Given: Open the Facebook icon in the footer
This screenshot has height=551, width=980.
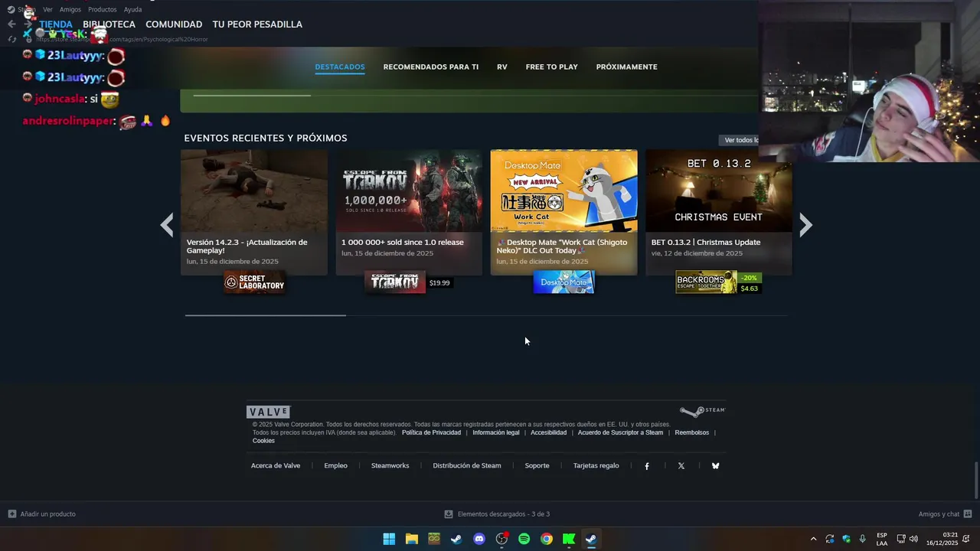Looking at the screenshot, I should point(647,466).
